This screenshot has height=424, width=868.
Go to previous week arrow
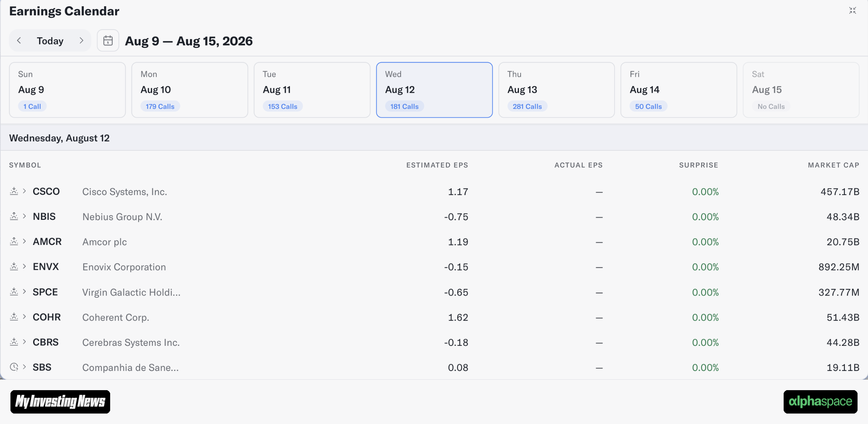click(x=19, y=41)
